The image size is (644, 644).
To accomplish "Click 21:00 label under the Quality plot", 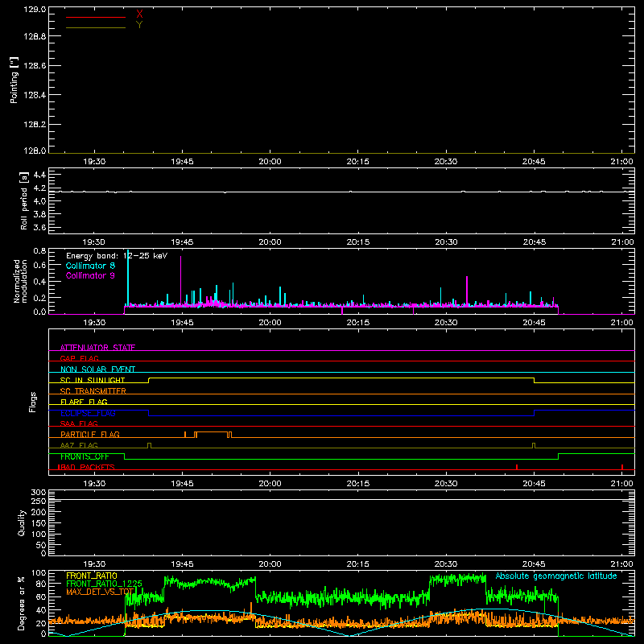I will (621, 564).
